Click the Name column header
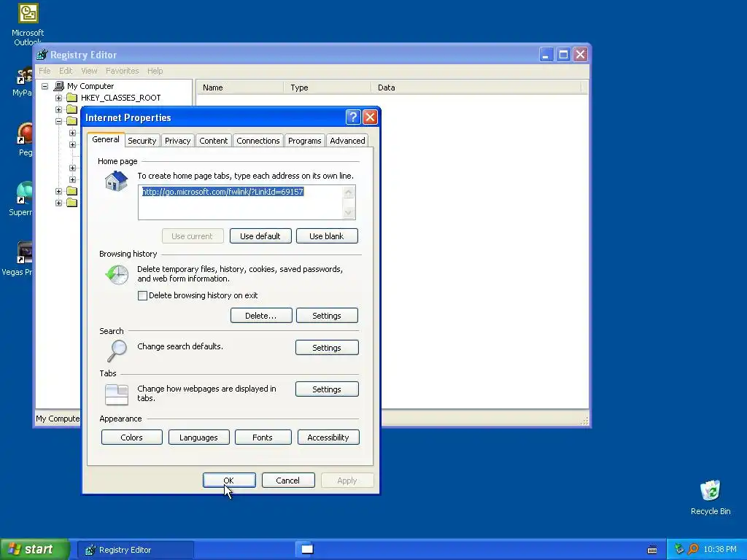Screen dimensions: 747x560 239,87
